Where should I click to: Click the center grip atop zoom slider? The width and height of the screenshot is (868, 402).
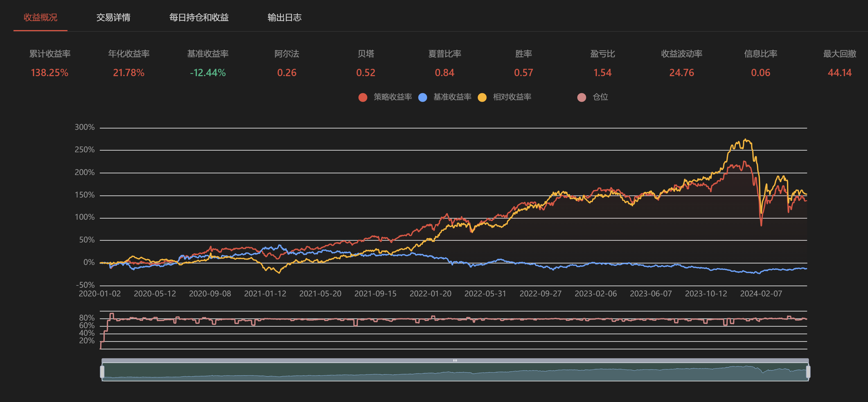coord(455,360)
